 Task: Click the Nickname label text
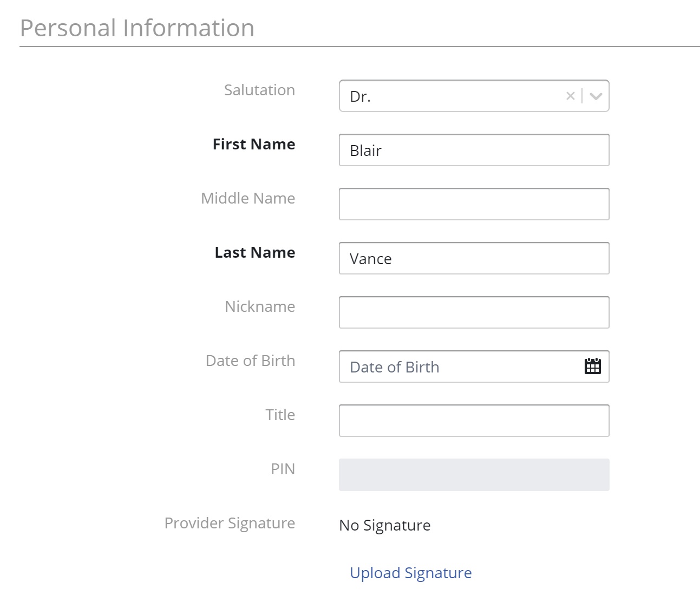click(x=260, y=306)
